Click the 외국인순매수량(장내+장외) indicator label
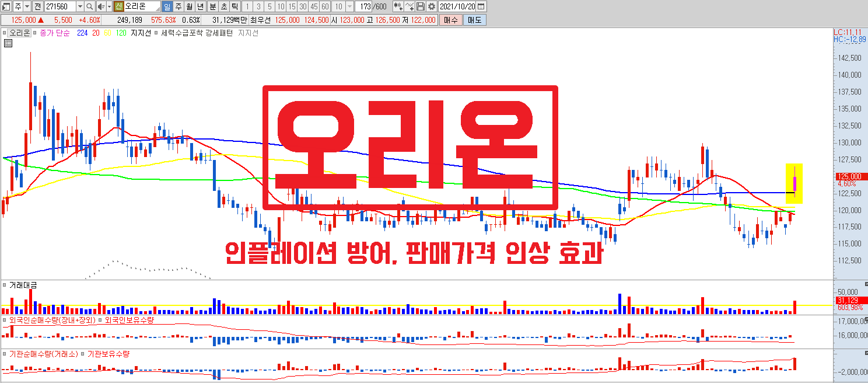Screen dimensions: 868x383 click(x=52, y=320)
